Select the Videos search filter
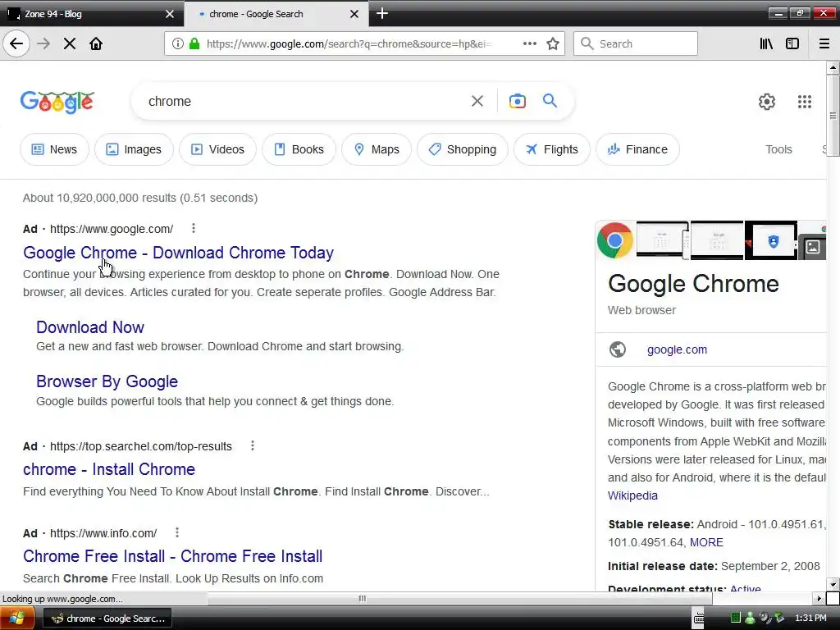Image resolution: width=840 pixels, height=630 pixels. click(217, 149)
